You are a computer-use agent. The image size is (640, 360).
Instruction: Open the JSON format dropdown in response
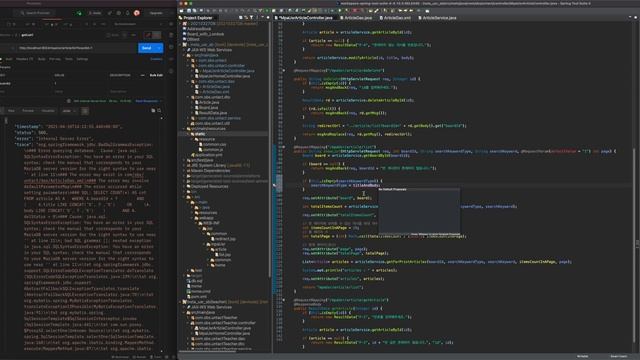(69, 111)
